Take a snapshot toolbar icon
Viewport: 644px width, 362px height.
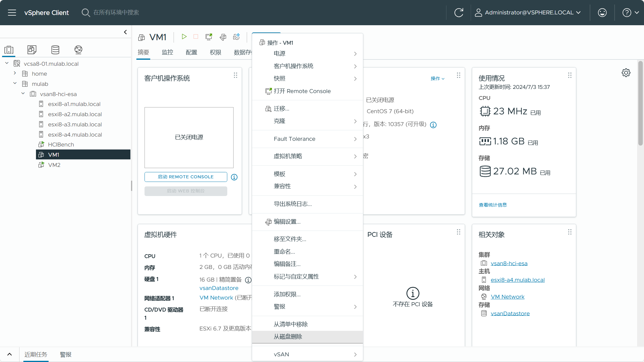(237, 37)
